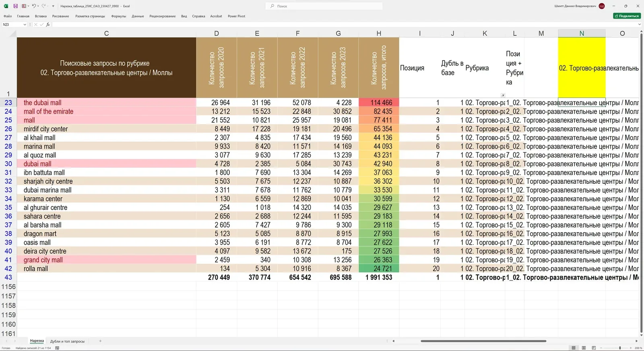Open the Данные ribbon tab

[138, 16]
